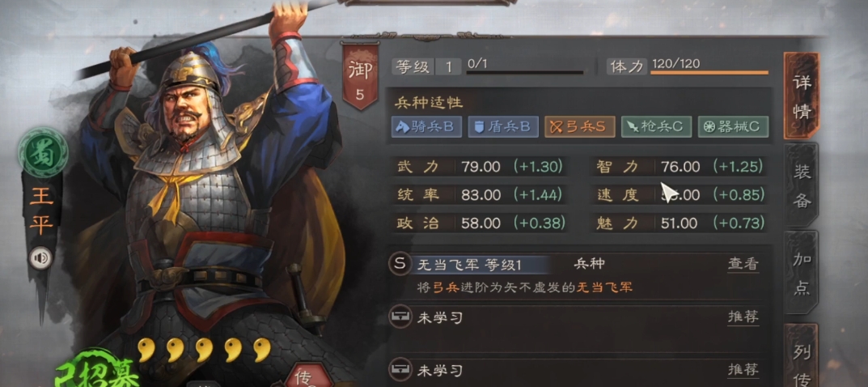Click 查看 to view 无当飞军 skill

[x=743, y=264]
